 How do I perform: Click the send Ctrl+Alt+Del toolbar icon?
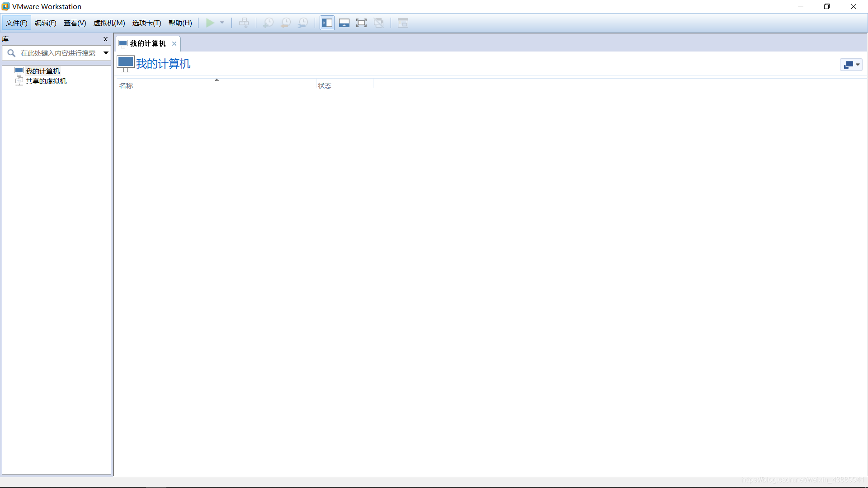coord(244,23)
